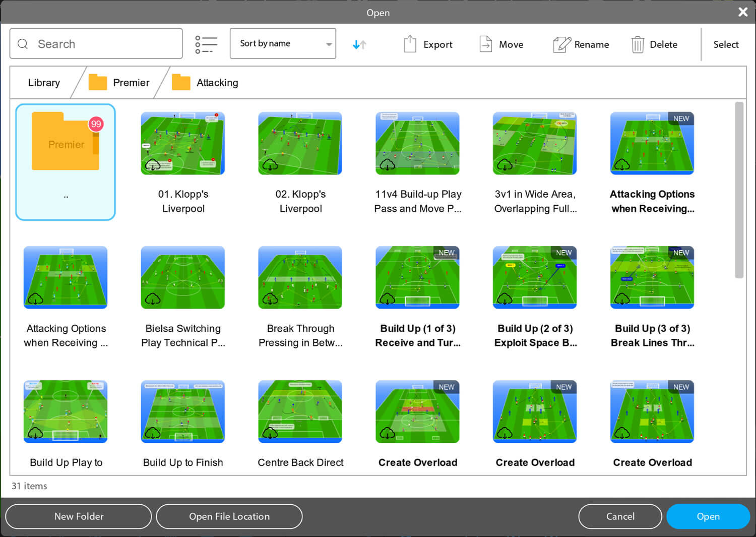
Task: Switch to list view layout
Action: point(206,44)
